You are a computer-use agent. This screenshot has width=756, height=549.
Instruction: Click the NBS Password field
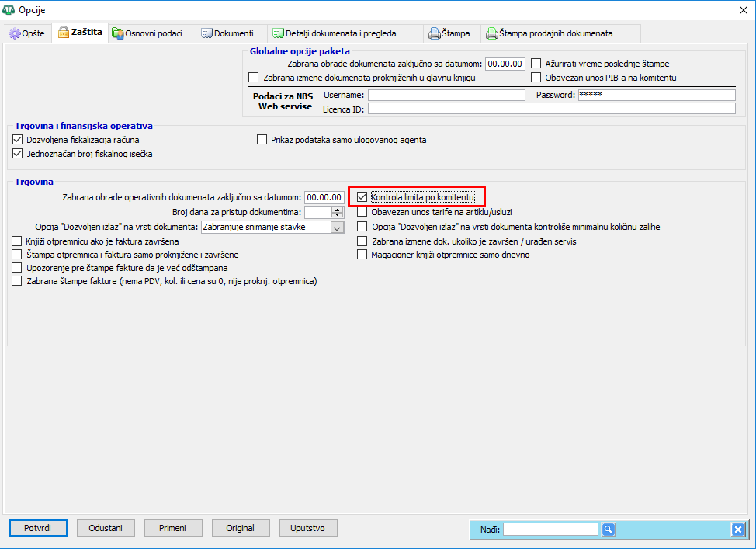(657, 95)
